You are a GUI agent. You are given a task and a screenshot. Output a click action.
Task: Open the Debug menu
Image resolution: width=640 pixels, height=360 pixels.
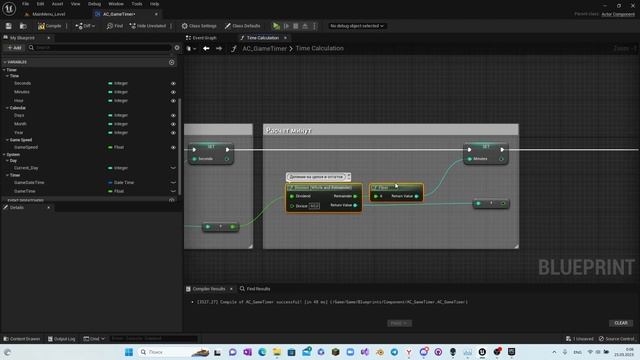pyautogui.click(x=94, y=4)
